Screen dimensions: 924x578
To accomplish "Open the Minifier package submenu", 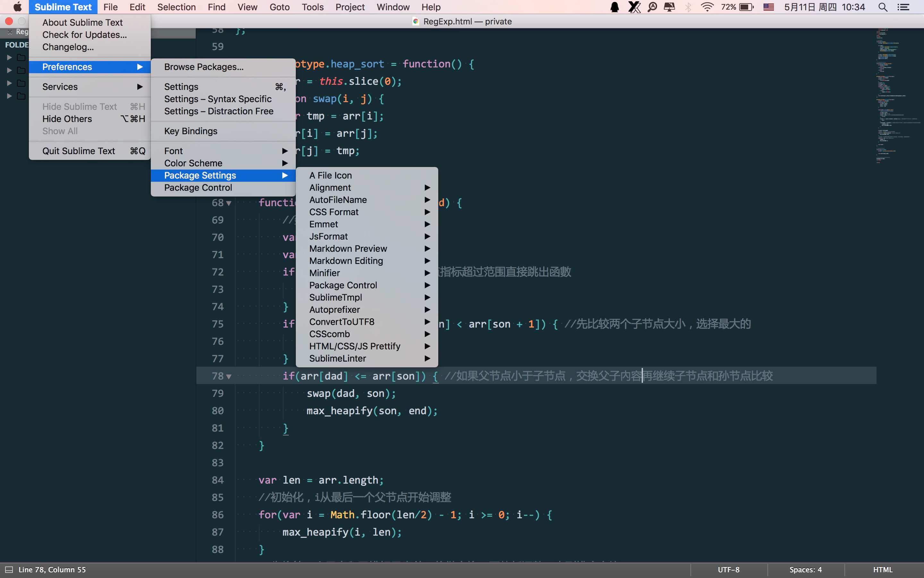I will [x=367, y=273].
